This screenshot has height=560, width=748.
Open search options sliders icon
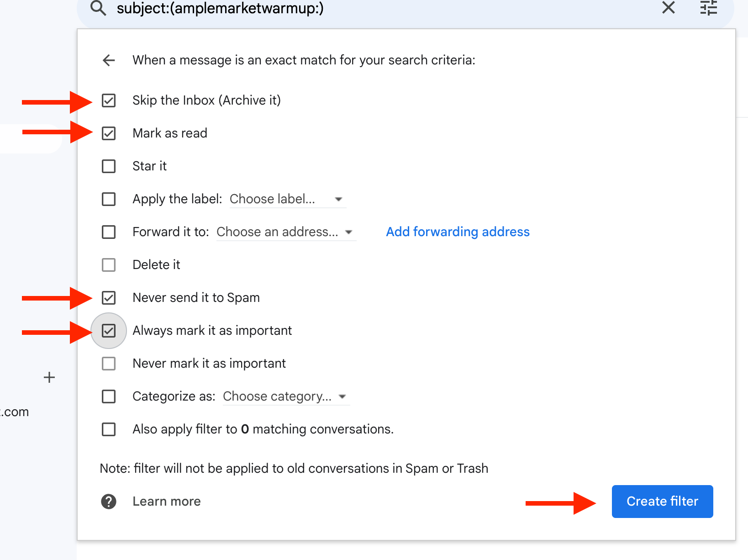(708, 7)
